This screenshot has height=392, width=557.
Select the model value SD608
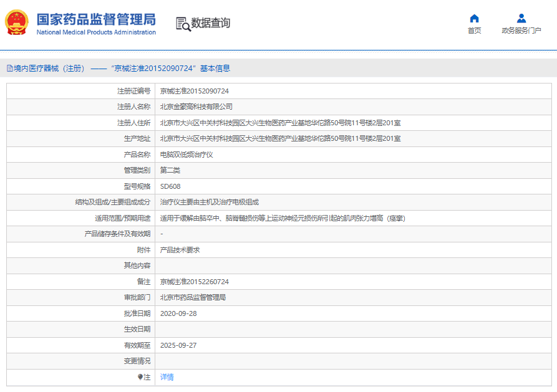point(170,186)
